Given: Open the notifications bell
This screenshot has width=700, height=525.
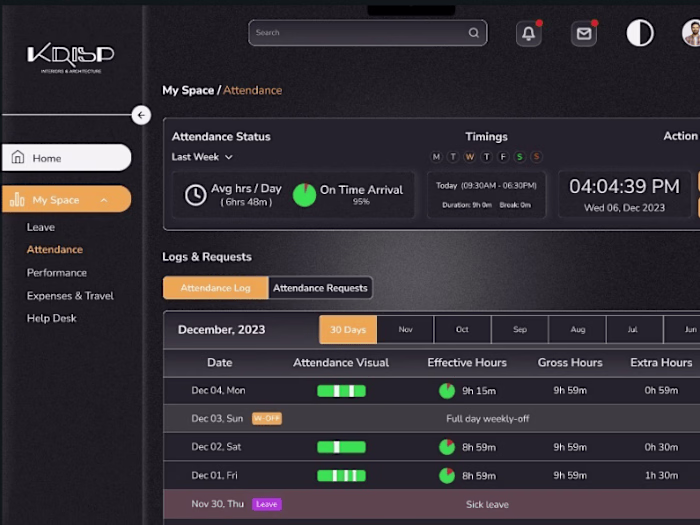Looking at the screenshot, I should (x=529, y=33).
